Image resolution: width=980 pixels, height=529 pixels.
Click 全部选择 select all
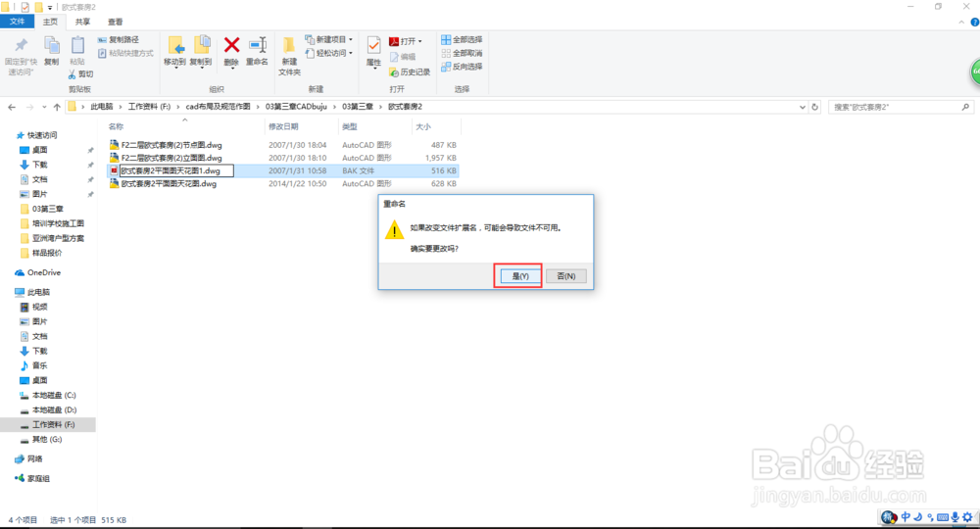click(462, 39)
